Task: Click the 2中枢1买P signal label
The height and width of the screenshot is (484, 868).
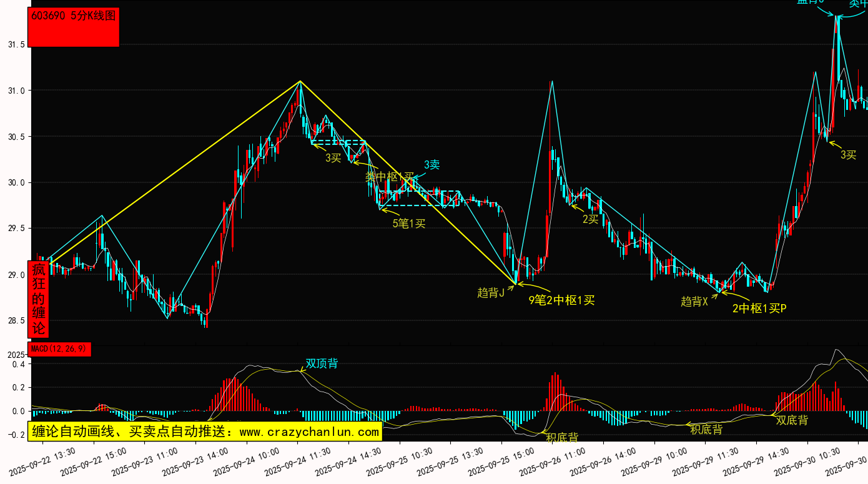Action: pyautogui.click(x=759, y=308)
